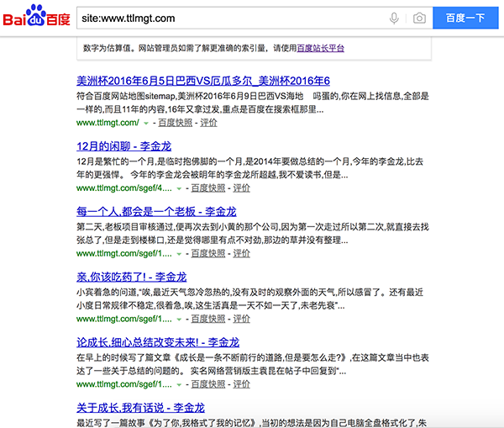Click 评价 for 每一个人 result
This screenshot has height=428, width=504.
click(x=241, y=254)
